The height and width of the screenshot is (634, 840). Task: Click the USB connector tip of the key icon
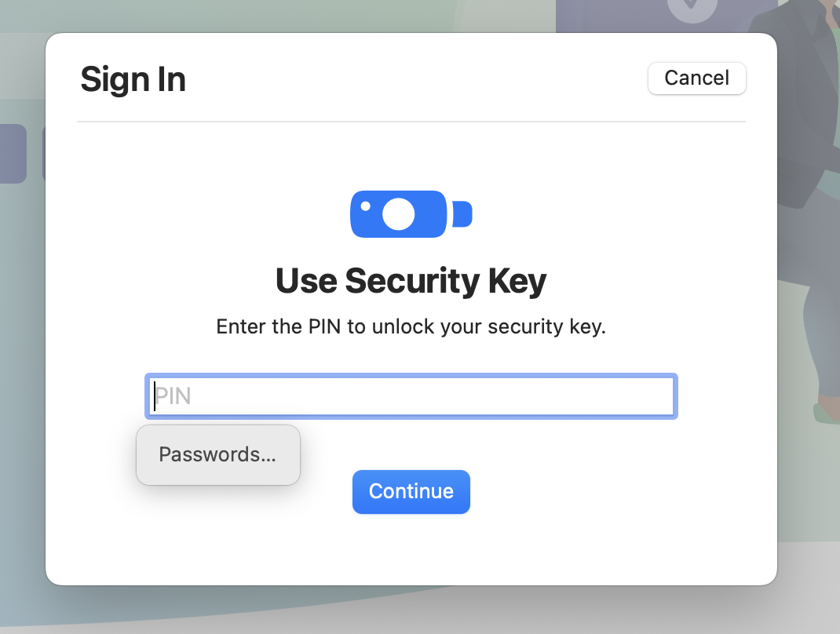point(463,214)
